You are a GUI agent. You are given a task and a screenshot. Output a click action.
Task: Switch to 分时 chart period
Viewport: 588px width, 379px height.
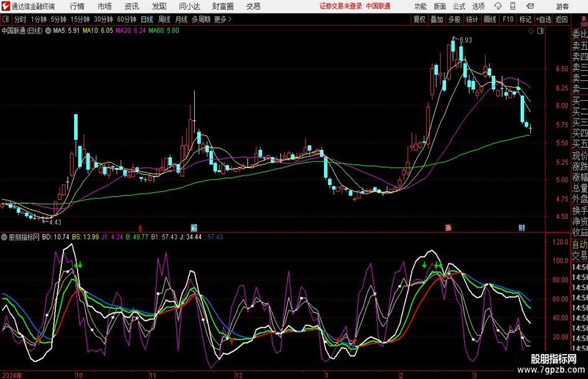(21, 19)
